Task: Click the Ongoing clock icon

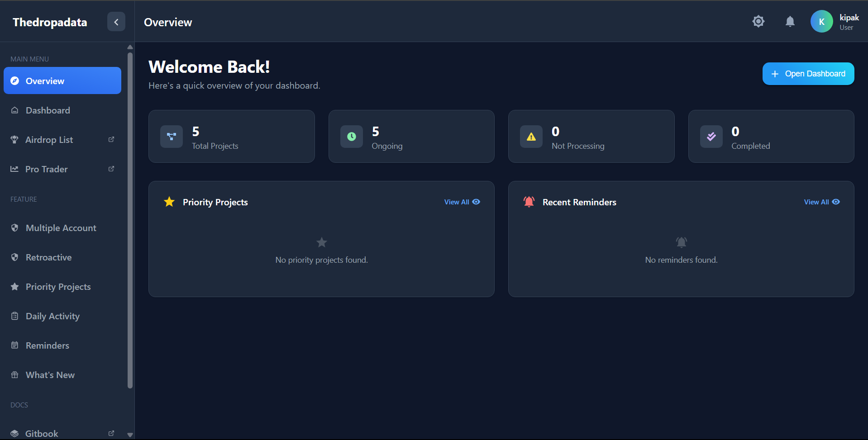Action: pyautogui.click(x=351, y=137)
